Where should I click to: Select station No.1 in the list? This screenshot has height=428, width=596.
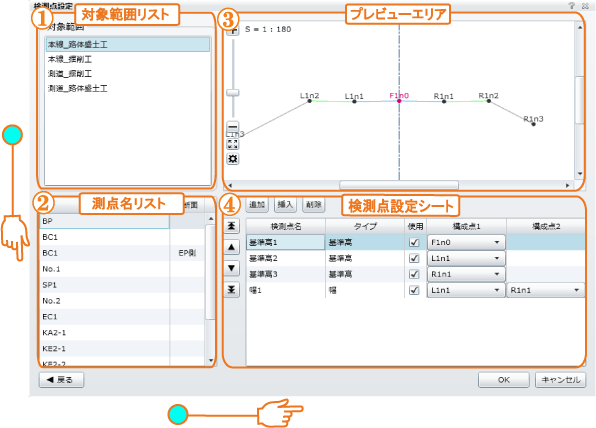click(122, 269)
